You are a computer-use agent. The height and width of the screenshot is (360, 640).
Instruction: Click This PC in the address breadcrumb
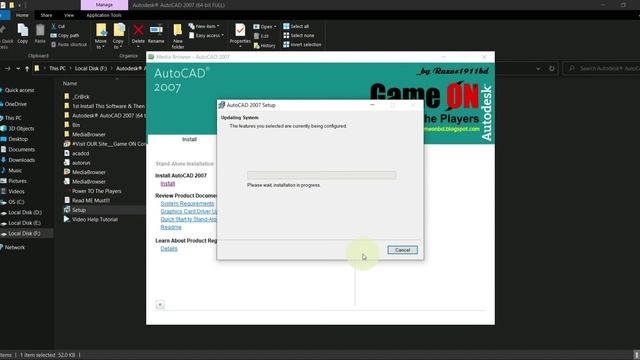(x=57, y=69)
